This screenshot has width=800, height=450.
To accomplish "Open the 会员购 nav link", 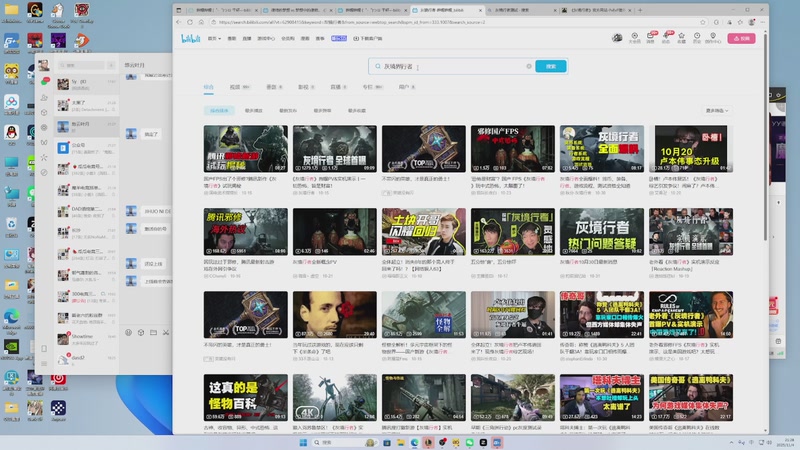I will tap(288, 38).
